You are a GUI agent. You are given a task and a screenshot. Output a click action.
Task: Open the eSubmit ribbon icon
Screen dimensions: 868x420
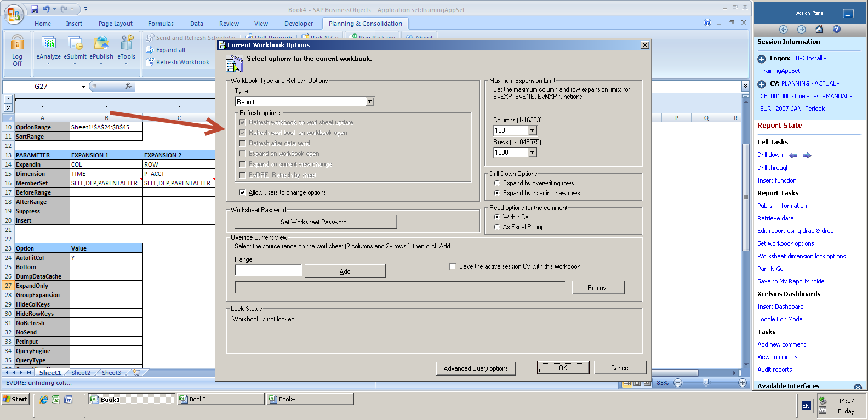(75, 43)
